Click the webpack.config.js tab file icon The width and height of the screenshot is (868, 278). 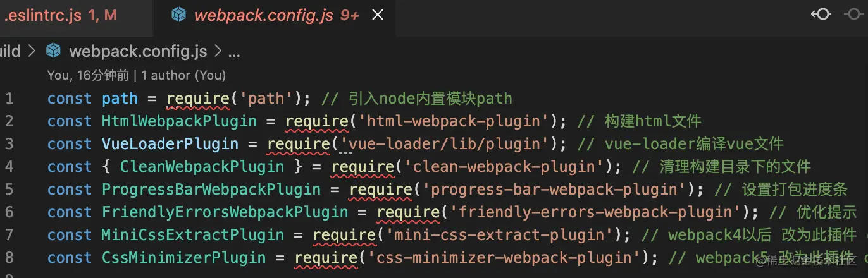click(x=179, y=16)
